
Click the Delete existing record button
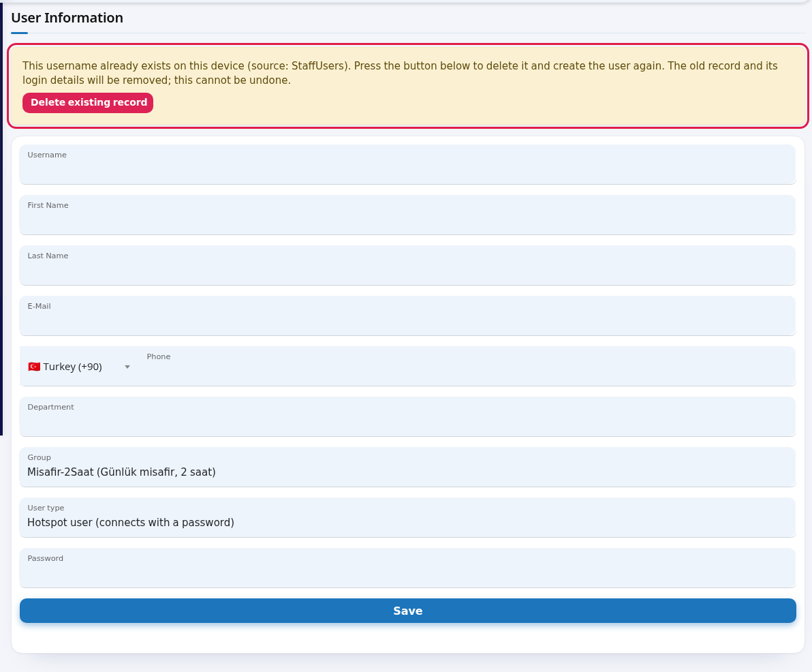88,103
